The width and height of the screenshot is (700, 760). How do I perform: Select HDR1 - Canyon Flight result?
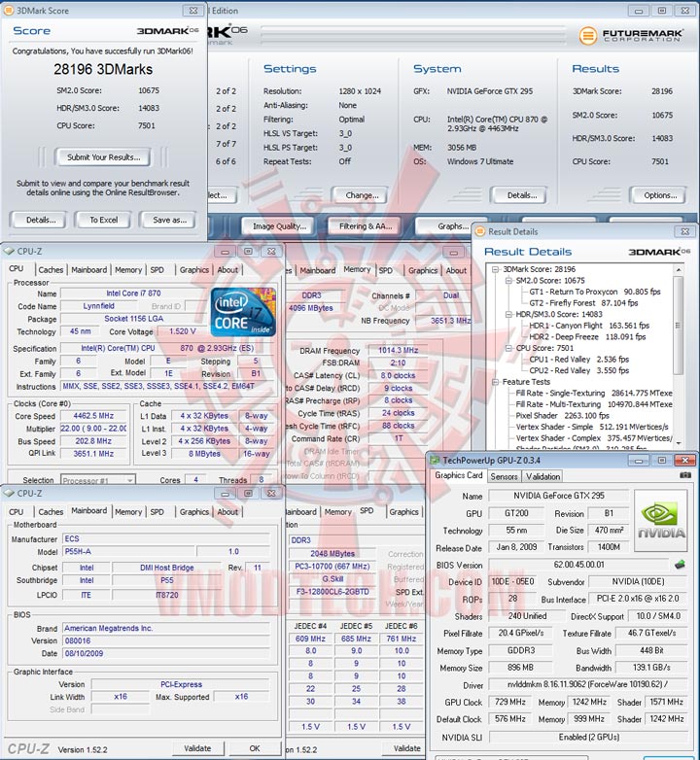(x=589, y=326)
